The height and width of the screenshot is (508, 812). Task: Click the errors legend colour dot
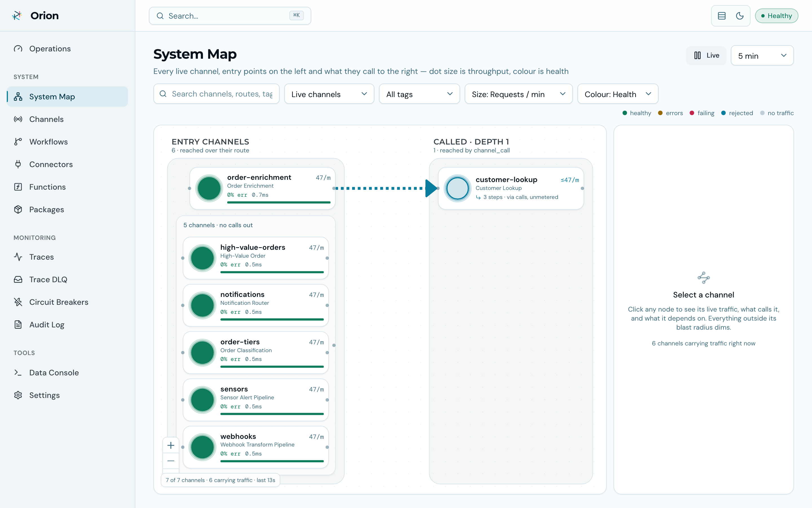coord(660,113)
